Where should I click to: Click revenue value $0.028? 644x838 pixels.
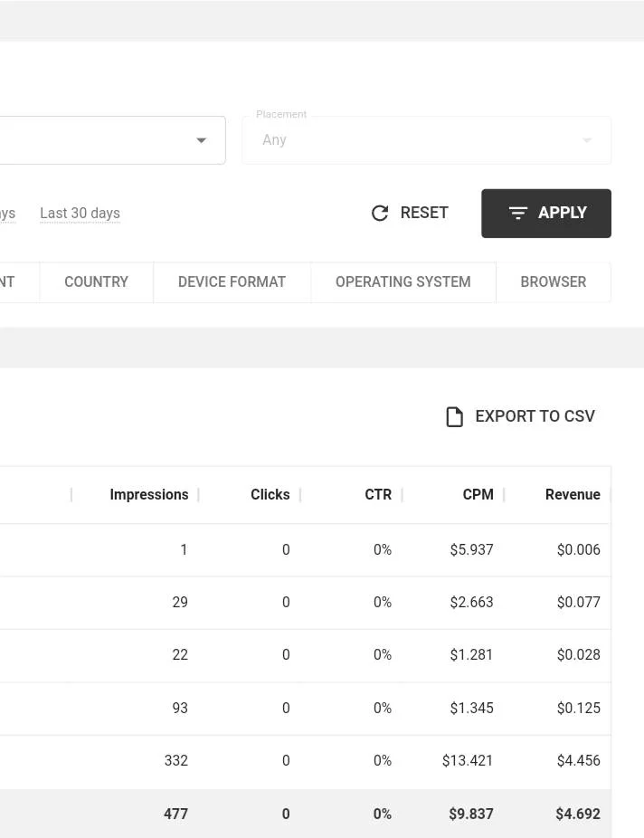pos(578,655)
